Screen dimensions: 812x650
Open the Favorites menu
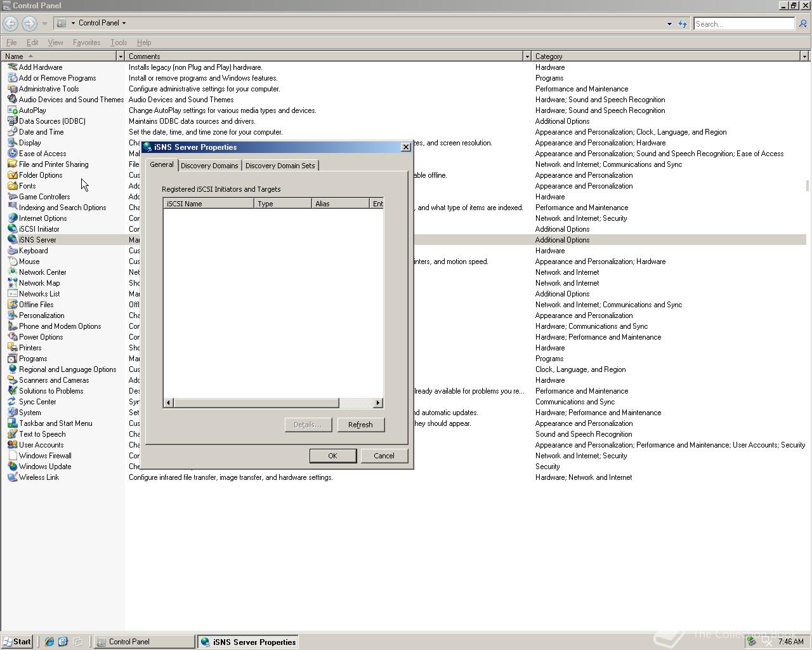(x=86, y=43)
